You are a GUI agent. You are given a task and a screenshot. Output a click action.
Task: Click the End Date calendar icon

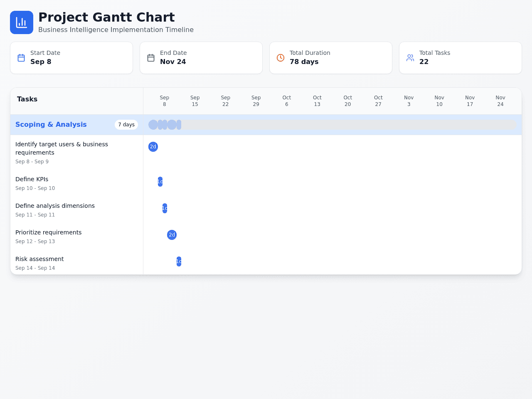pyautogui.click(x=151, y=58)
